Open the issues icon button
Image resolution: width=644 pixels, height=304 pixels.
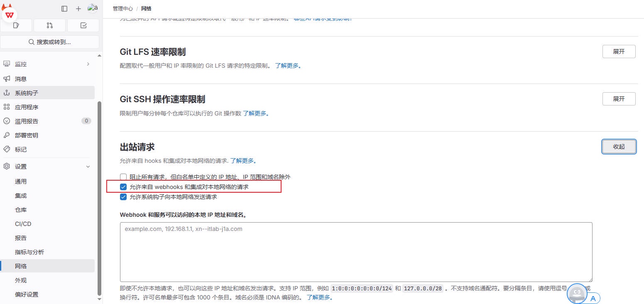pos(16,25)
